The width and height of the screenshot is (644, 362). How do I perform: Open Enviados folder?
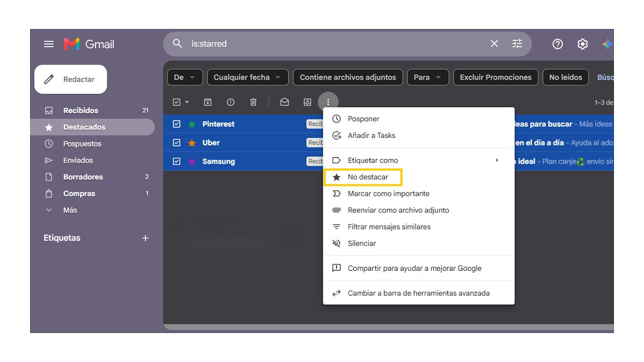click(x=92, y=160)
